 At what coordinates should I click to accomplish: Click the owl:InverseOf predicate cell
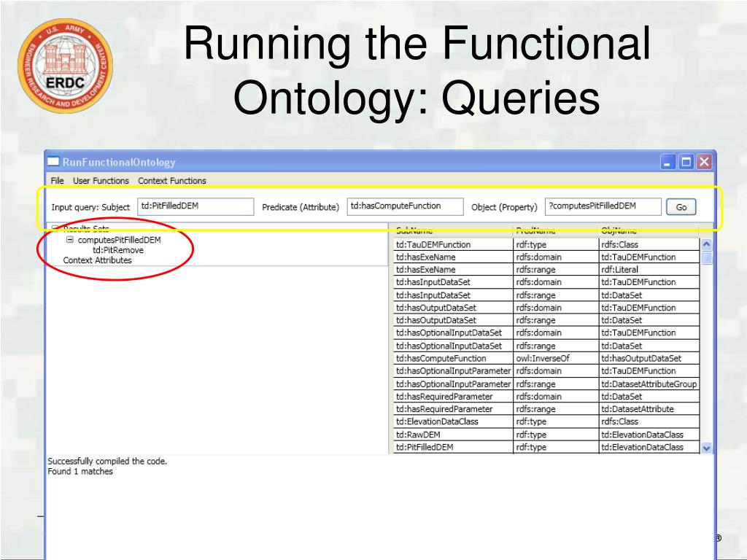click(556, 358)
